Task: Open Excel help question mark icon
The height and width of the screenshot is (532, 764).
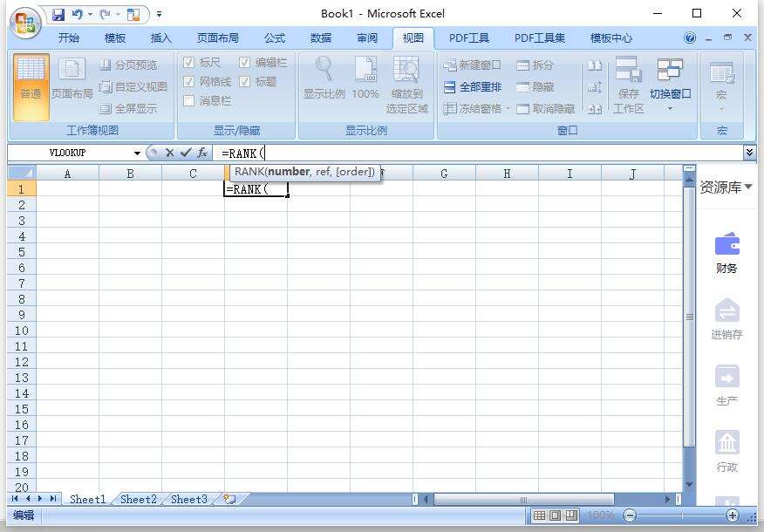Action: (x=690, y=38)
